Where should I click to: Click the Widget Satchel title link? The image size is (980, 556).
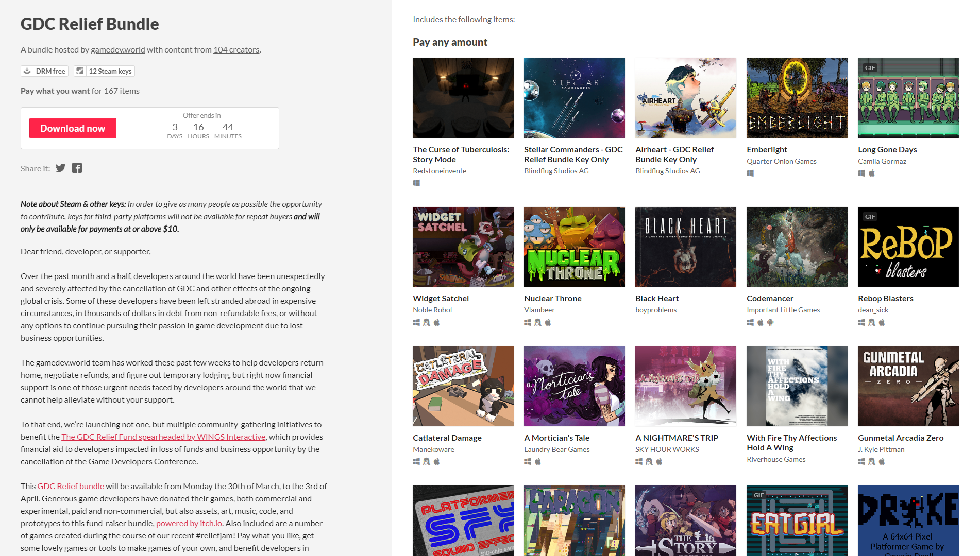click(441, 298)
